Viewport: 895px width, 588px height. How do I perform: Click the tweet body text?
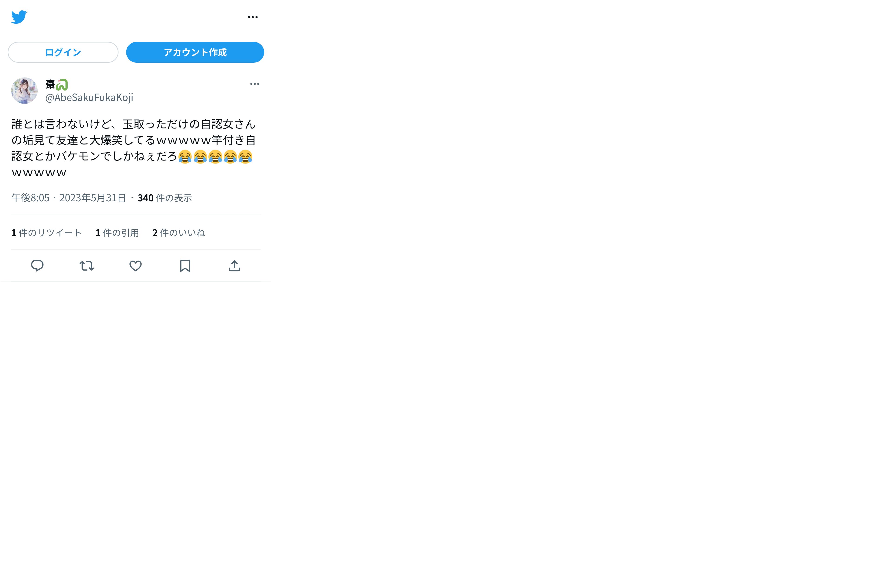[134, 148]
